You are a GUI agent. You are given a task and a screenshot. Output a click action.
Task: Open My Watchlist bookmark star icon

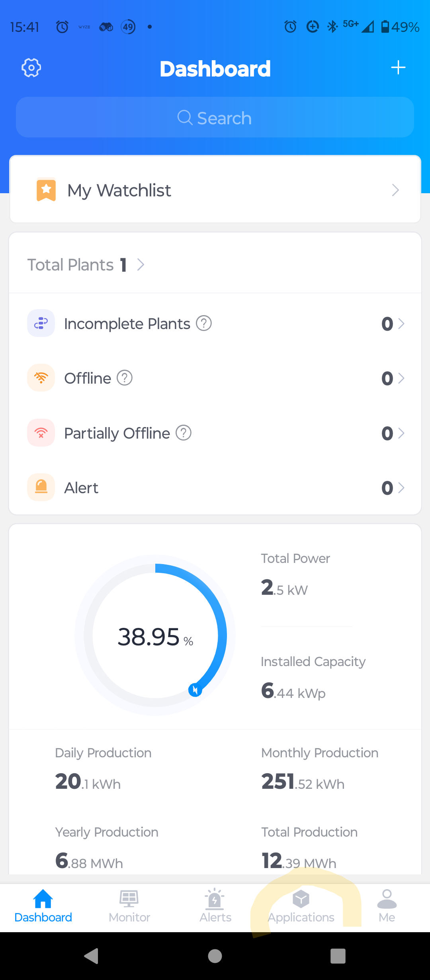tap(46, 190)
